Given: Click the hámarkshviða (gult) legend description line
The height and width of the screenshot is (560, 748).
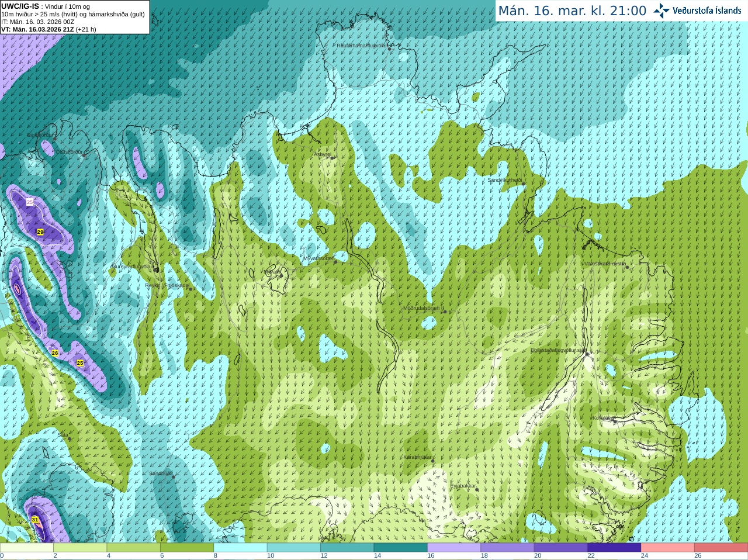Looking at the screenshot, I should (73, 14).
